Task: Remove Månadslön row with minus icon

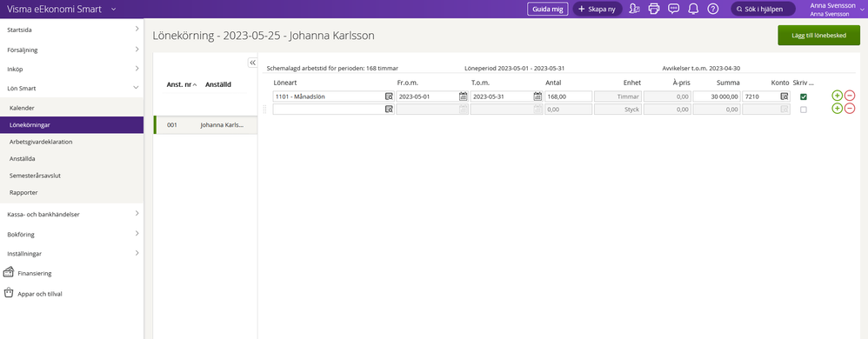Action: (x=850, y=96)
